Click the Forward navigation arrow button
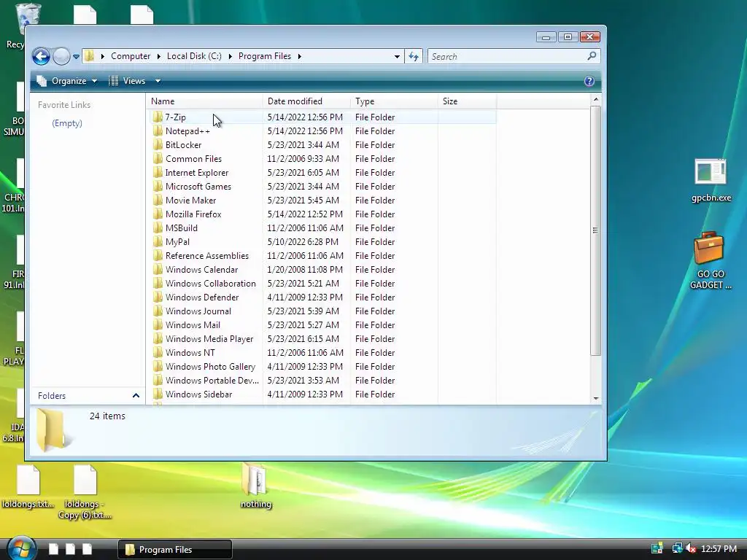 (61, 56)
